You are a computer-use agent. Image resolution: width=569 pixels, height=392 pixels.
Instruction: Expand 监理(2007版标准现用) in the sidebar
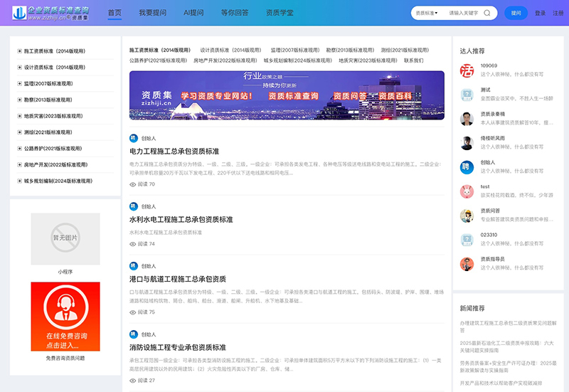tap(20, 83)
